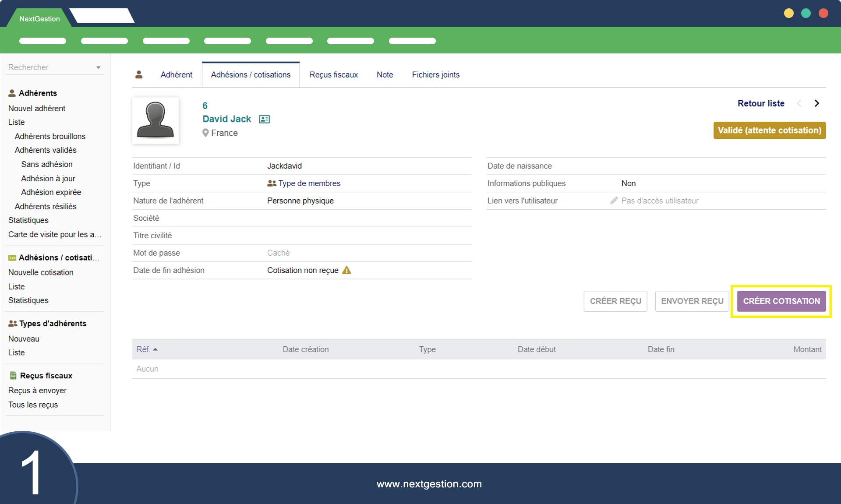
Task: Click the member card icon beside David Jack
Action: pyautogui.click(x=264, y=119)
